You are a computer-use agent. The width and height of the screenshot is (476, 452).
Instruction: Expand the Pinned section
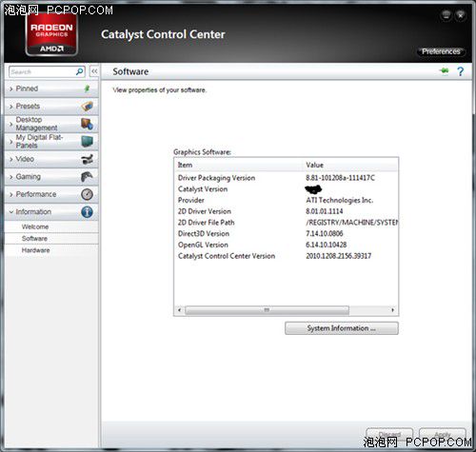[51, 88]
